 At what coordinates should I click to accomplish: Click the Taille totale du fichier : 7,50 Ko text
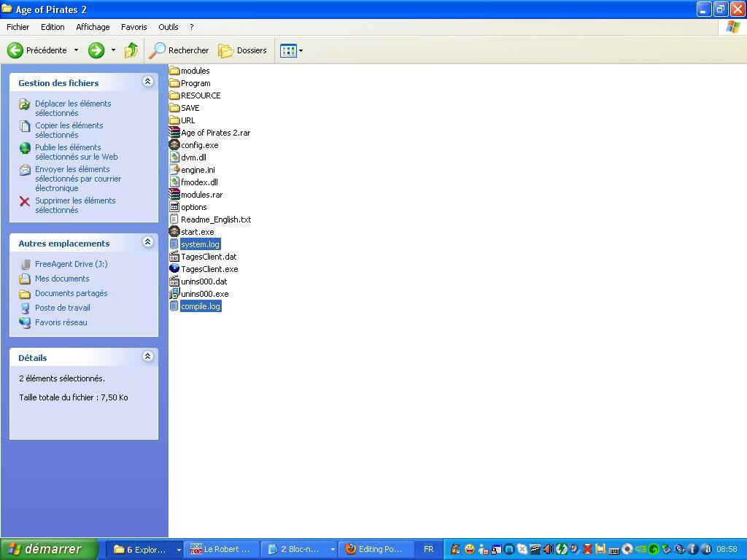click(x=74, y=397)
